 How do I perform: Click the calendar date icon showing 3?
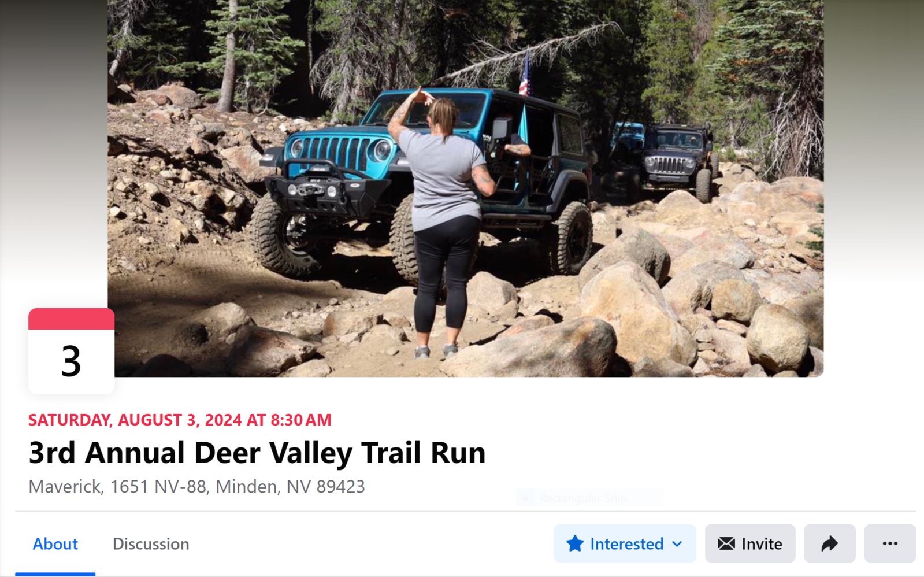71,351
